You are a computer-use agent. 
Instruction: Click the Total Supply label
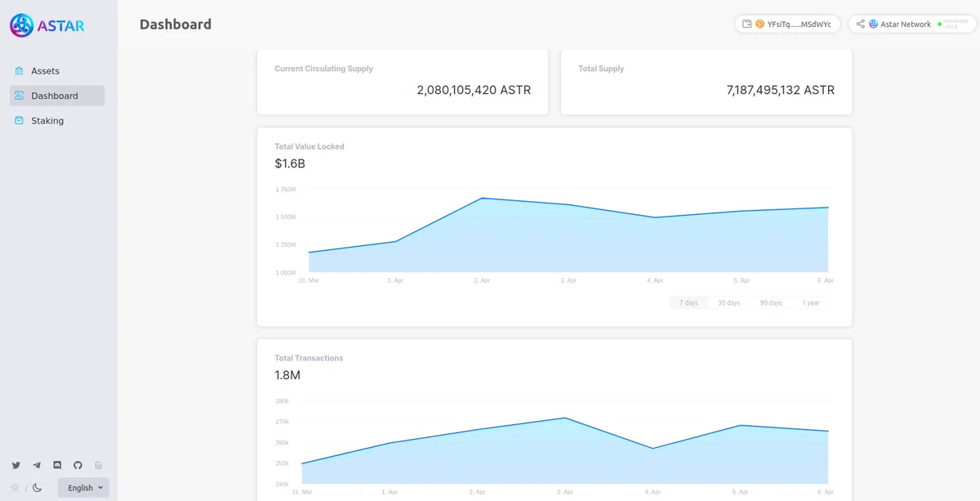(601, 69)
